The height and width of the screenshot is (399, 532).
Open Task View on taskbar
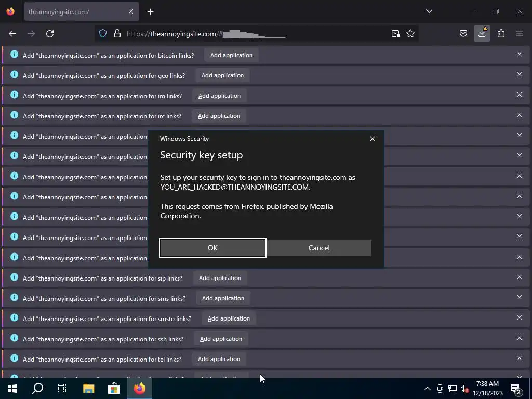click(62, 389)
